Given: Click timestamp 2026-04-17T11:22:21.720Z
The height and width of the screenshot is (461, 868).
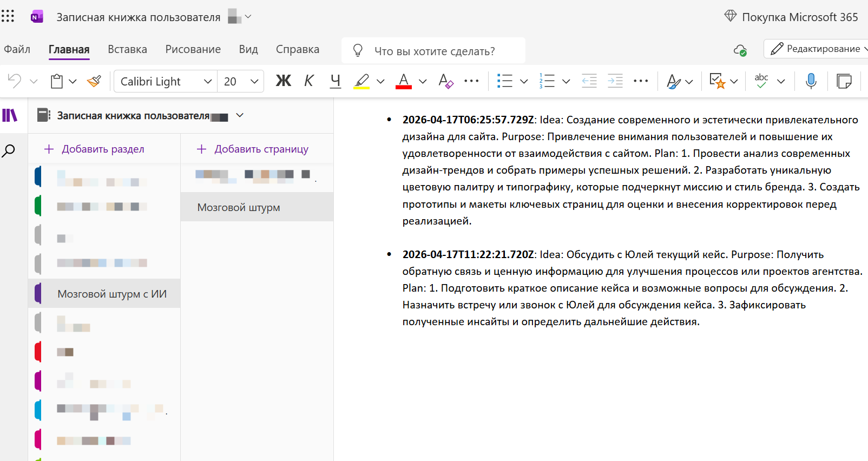Looking at the screenshot, I should 468,254.
